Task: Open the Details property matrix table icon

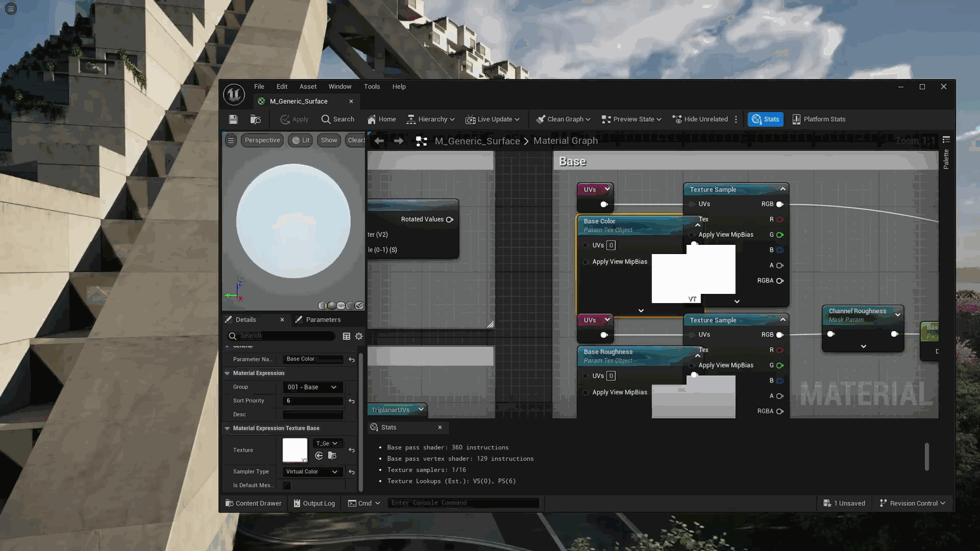Action: click(347, 336)
